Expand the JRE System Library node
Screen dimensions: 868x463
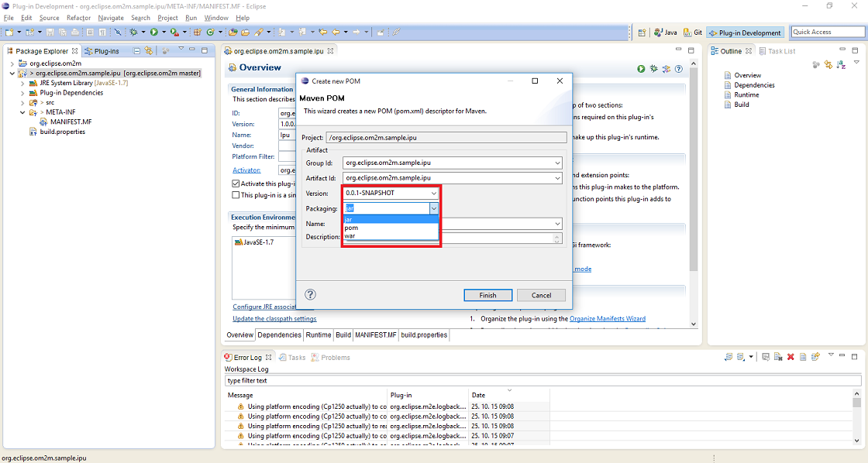[22, 83]
